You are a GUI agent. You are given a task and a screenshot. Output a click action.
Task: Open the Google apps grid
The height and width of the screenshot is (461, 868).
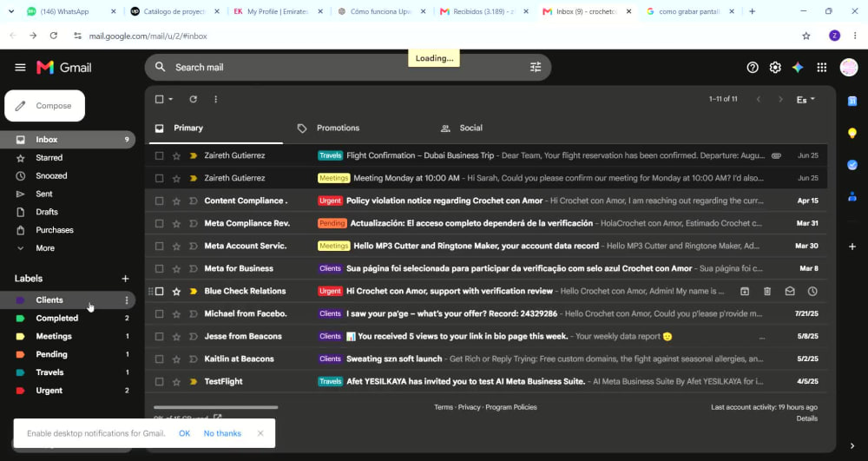point(821,68)
